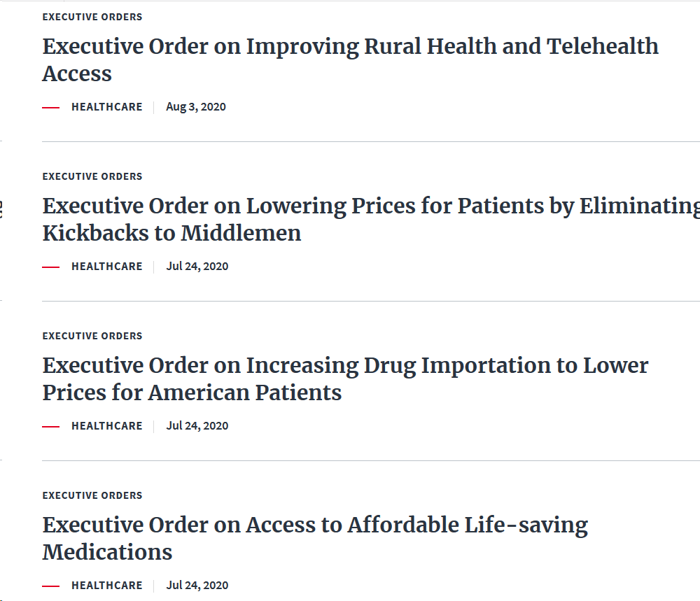Image resolution: width=700 pixels, height=601 pixels.
Task: Select Healthcare tag under Drug Importation order
Action: (x=106, y=426)
